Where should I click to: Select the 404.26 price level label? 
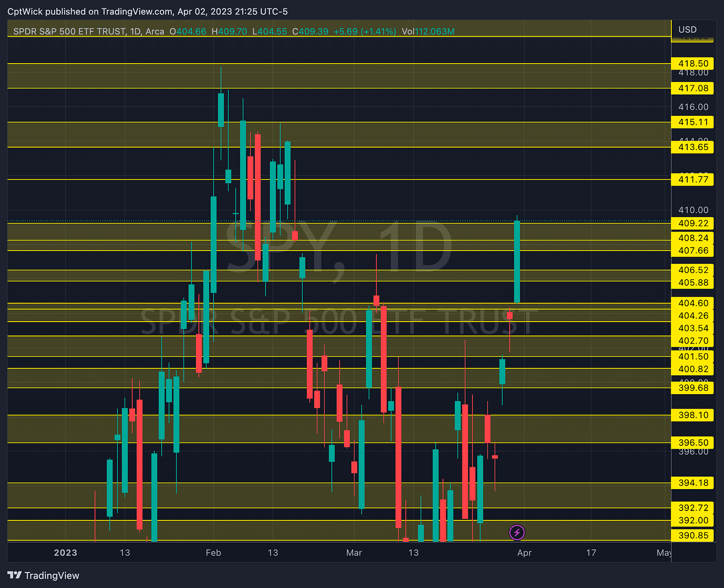click(x=693, y=316)
